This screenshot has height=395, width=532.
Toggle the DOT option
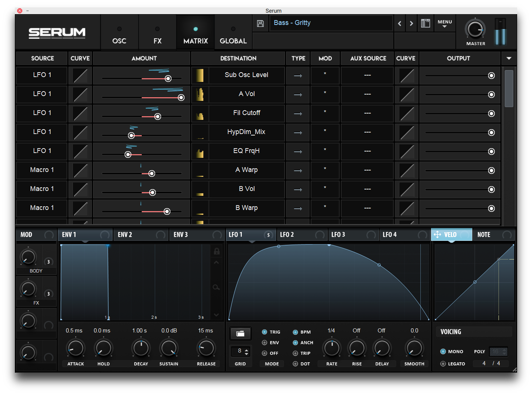pyautogui.click(x=295, y=364)
